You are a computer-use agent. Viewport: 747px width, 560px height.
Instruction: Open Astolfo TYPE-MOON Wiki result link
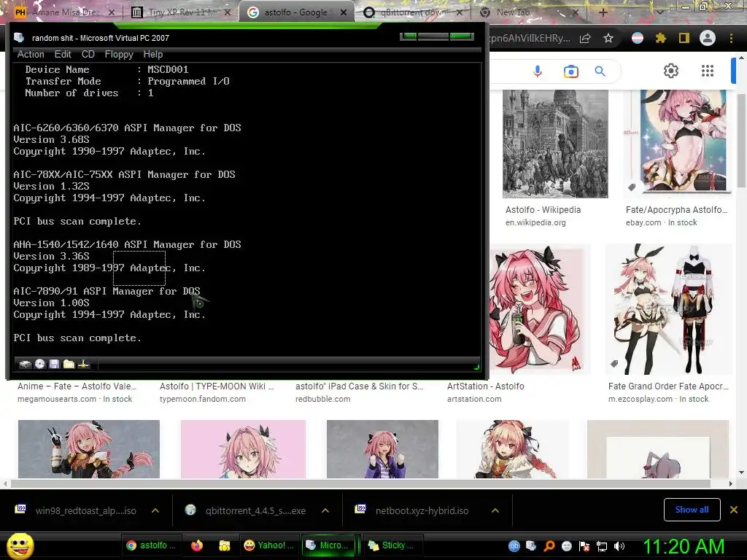[217, 386]
